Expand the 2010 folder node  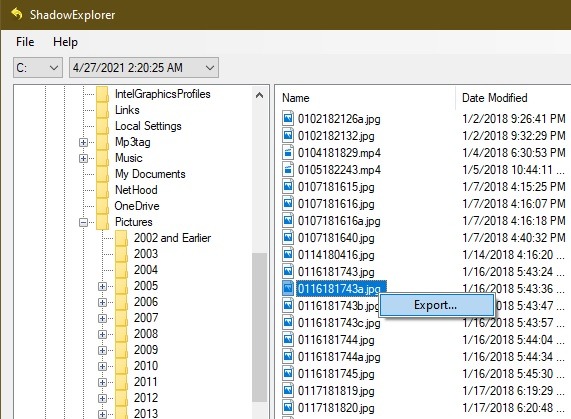102,366
